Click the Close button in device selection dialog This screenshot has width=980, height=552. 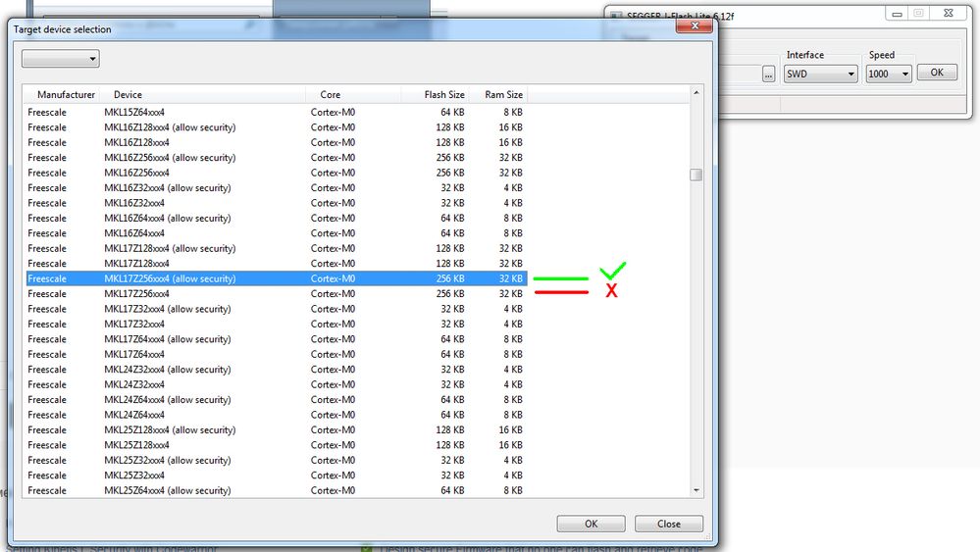coord(669,524)
